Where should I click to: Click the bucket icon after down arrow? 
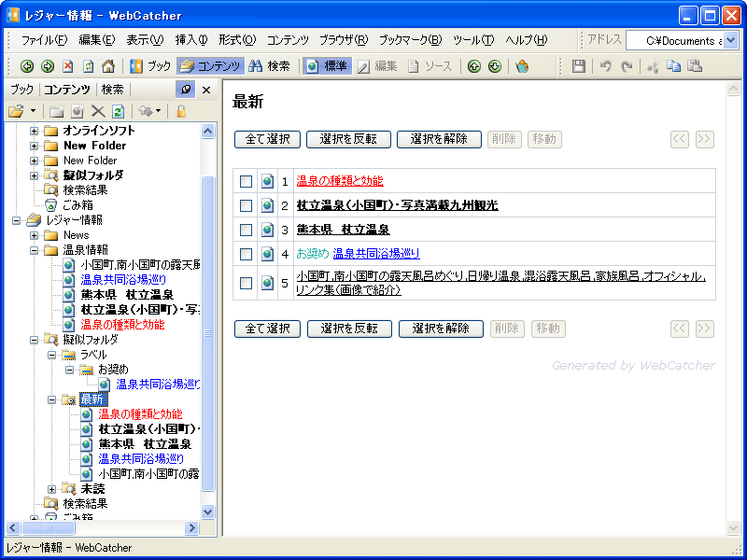pyautogui.click(x=522, y=66)
